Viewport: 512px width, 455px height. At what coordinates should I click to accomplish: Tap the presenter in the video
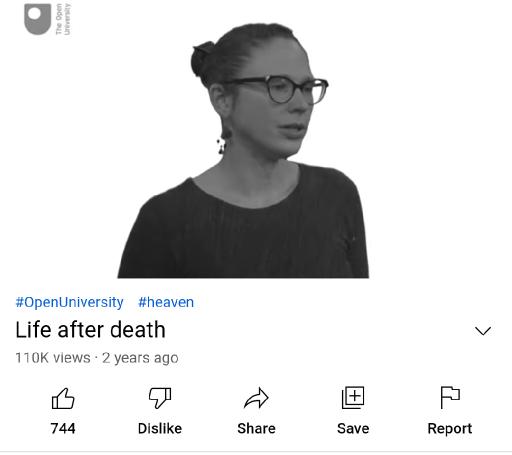(x=243, y=151)
